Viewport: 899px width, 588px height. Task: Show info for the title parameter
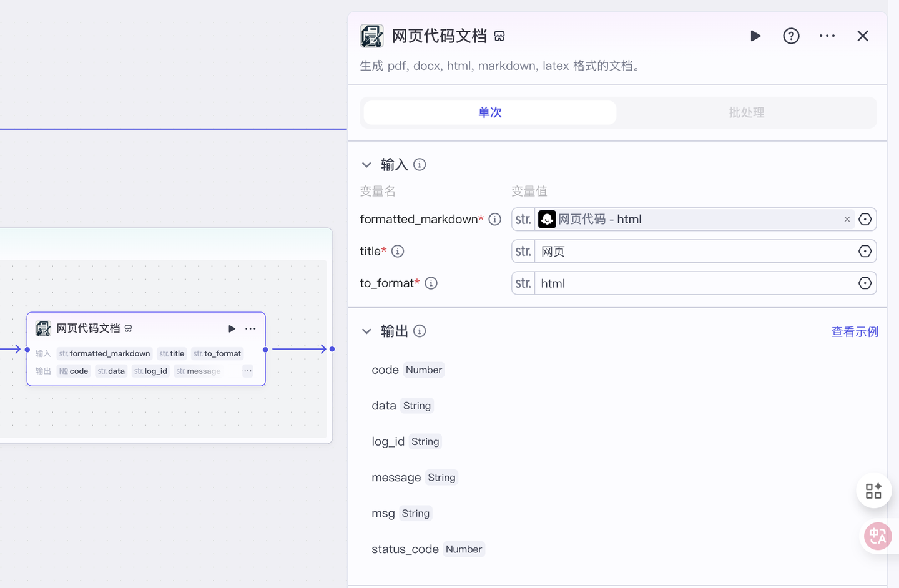(398, 252)
